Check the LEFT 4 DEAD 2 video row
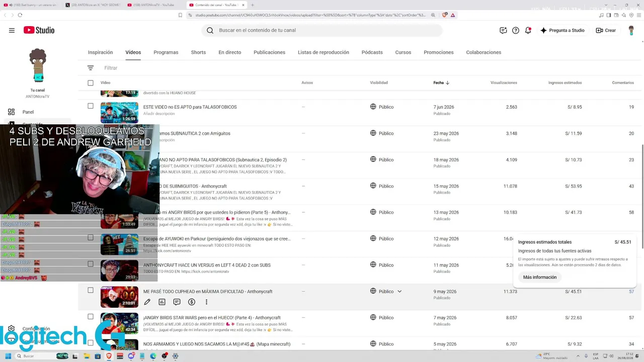644x362 pixels. point(91,264)
